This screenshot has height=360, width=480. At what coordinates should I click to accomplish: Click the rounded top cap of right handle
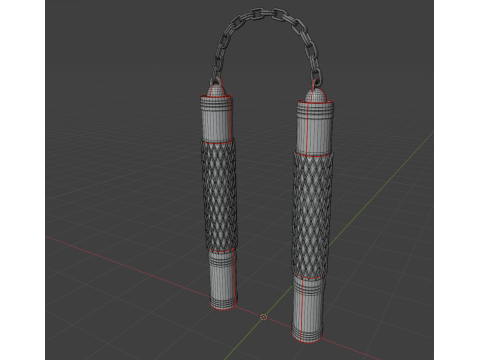315,96
